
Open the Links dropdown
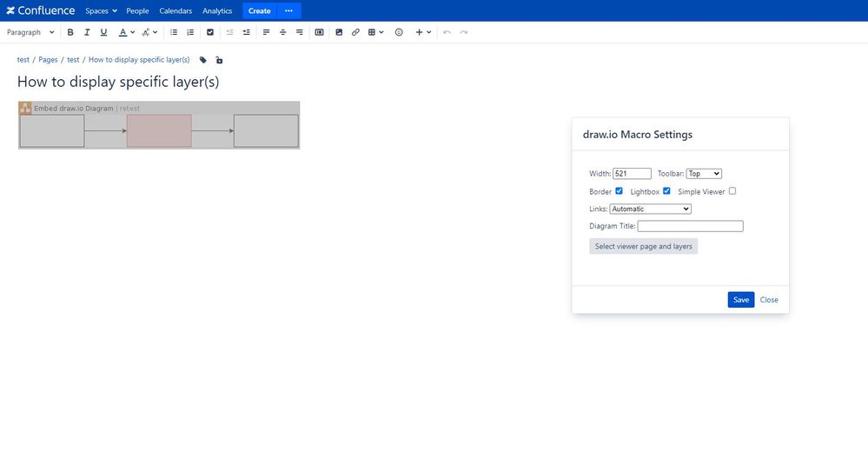point(651,209)
